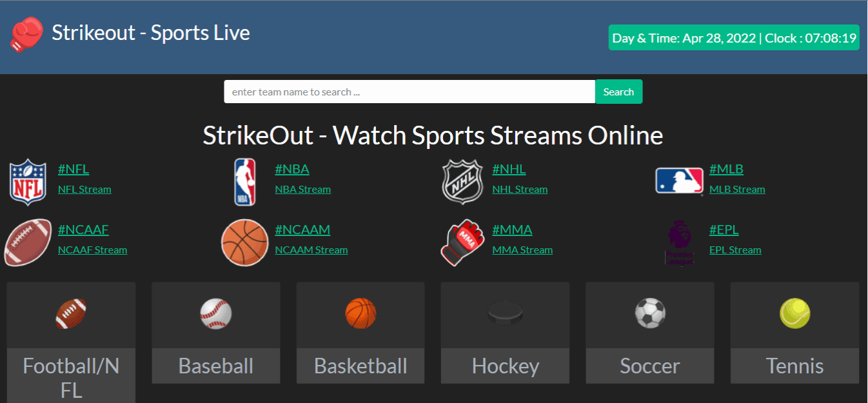868x403 pixels.
Task: Select the Tennis category label
Action: pos(795,366)
